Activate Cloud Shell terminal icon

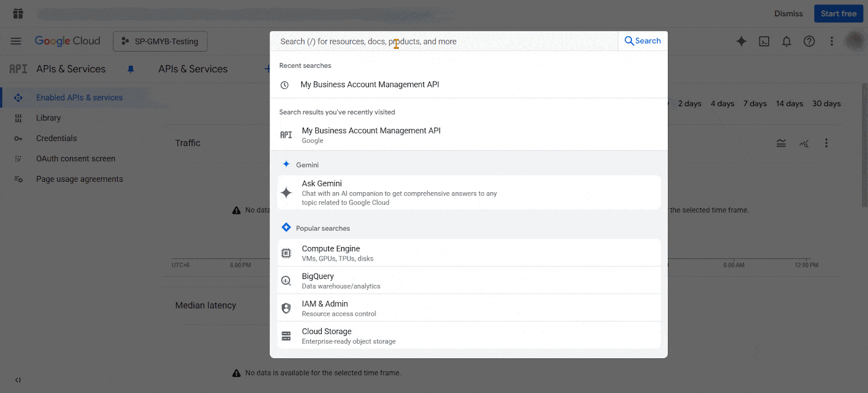(764, 41)
